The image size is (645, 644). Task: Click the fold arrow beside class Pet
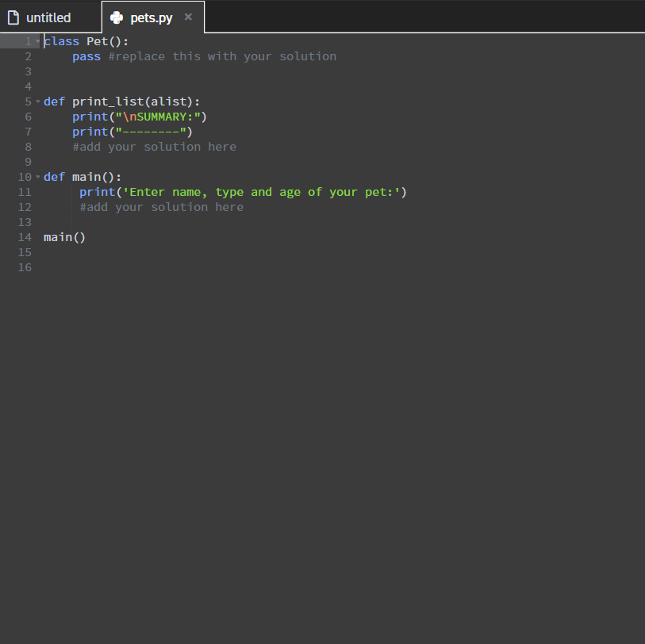coord(36,40)
